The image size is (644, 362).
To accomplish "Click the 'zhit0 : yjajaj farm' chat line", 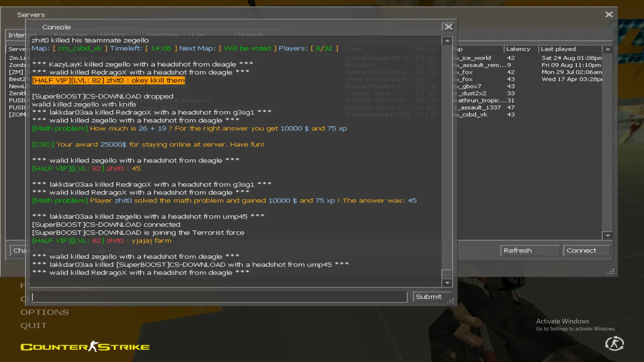I will (102, 241).
